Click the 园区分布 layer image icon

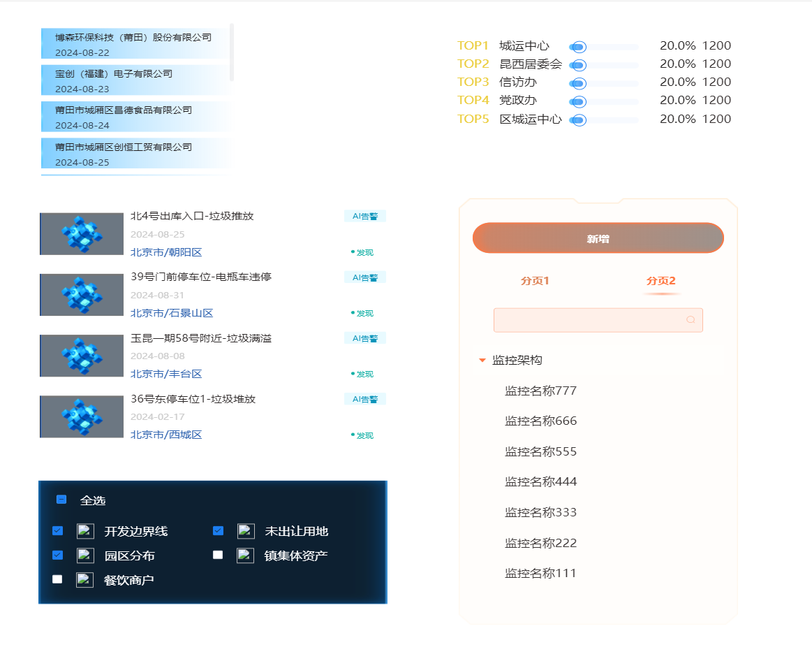click(x=85, y=555)
